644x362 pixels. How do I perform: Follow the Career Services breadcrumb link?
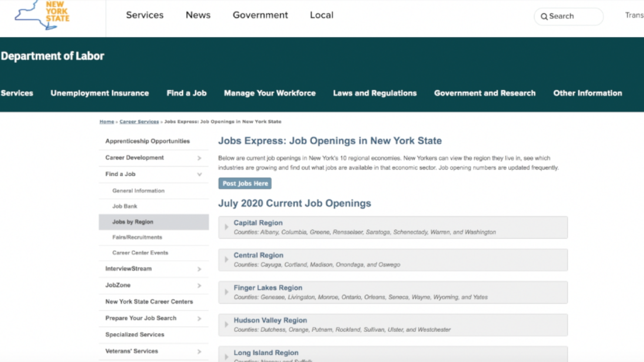[x=139, y=122]
